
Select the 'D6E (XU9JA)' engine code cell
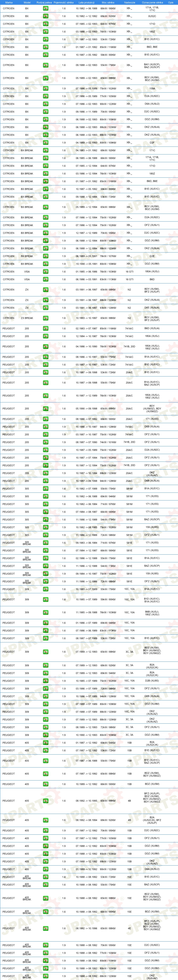point(152,308)
